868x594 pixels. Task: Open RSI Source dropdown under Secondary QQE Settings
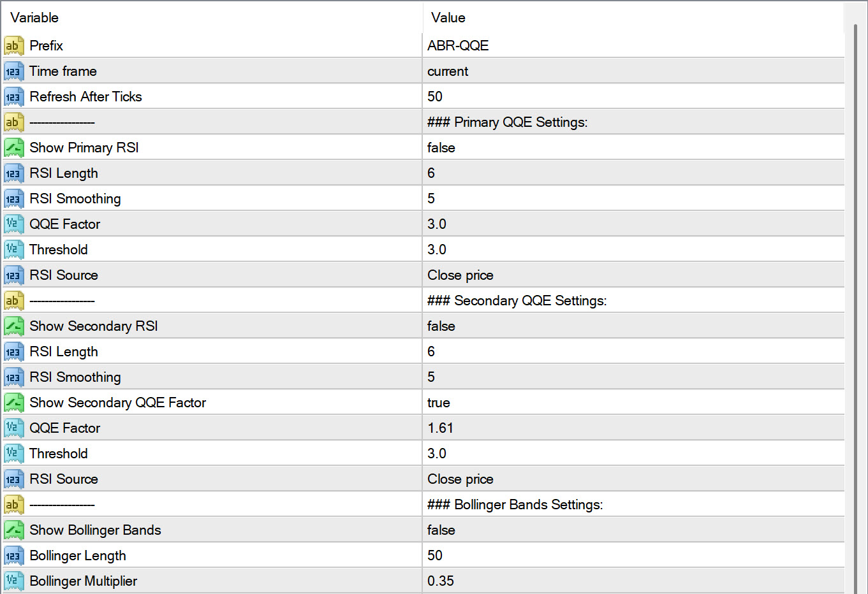pos(460,479)
